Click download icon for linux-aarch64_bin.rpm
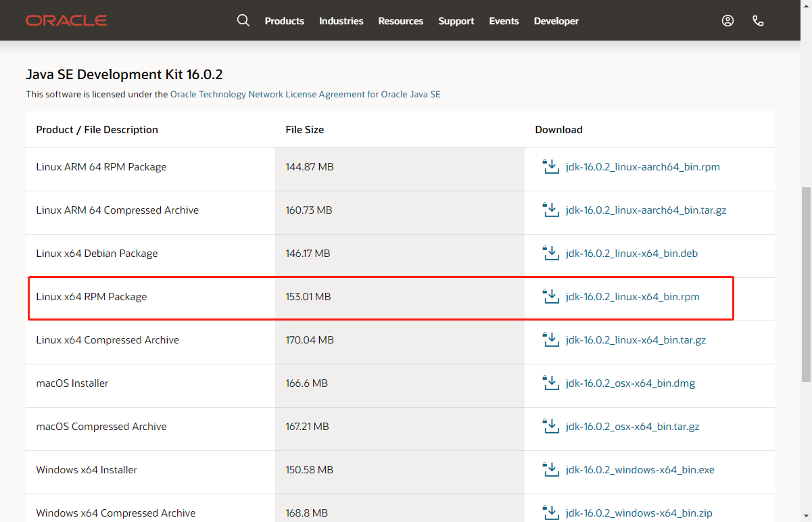Screen dimensions: 812x522 550,166
